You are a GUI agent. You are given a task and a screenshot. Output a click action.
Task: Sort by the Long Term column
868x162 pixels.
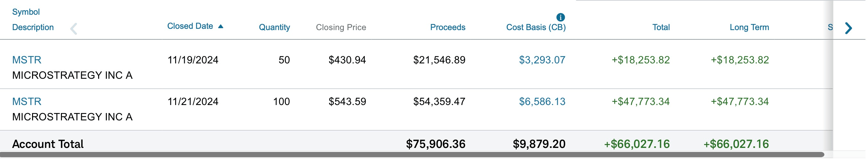[x=749, y=27]
